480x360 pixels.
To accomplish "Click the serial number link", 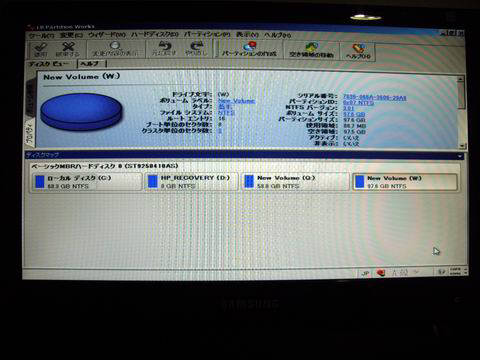I will tap(375, 97).
